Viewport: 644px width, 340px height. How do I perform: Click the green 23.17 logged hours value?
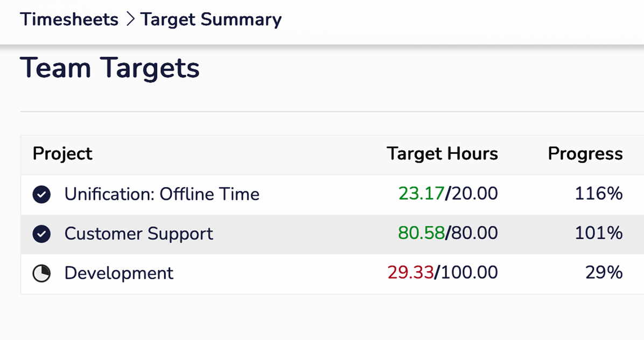[x=422, y=194]
